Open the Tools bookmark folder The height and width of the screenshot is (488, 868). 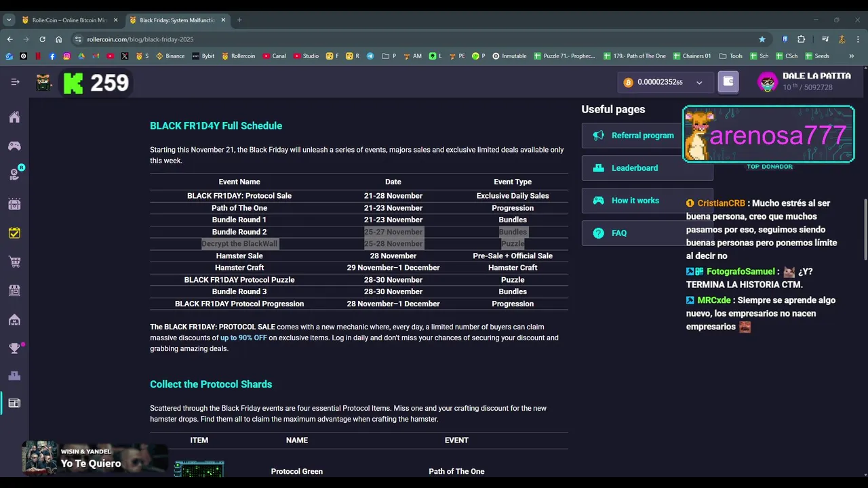pos(731,56)
